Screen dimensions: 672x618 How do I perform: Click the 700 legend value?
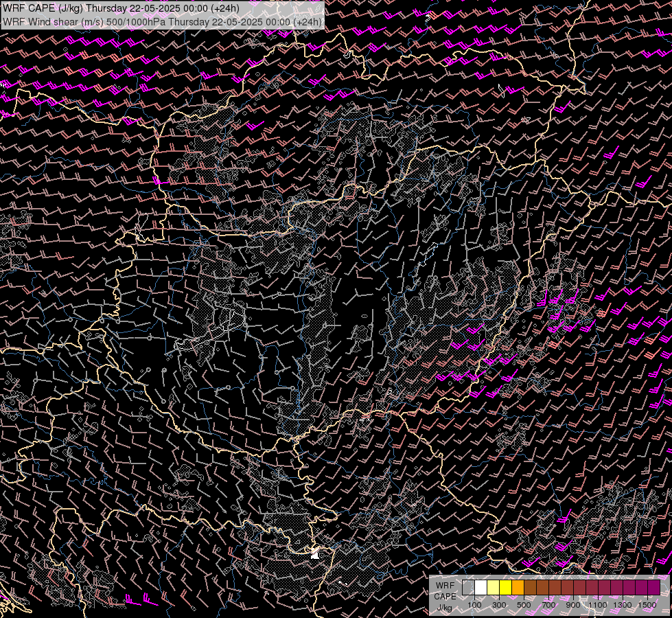click(548, 605)
